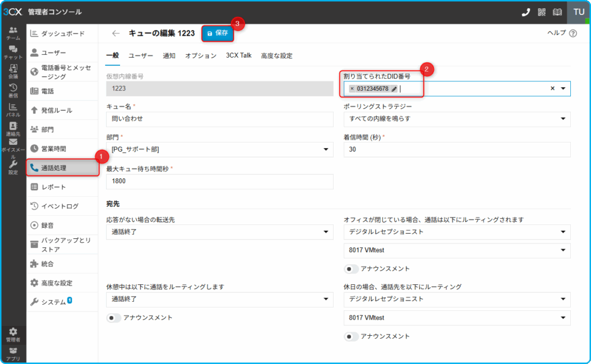The width and height of the screenshot is (591, 364).
Task: Click the pencil icon on DID 0312345678
Action: [394, 89]
